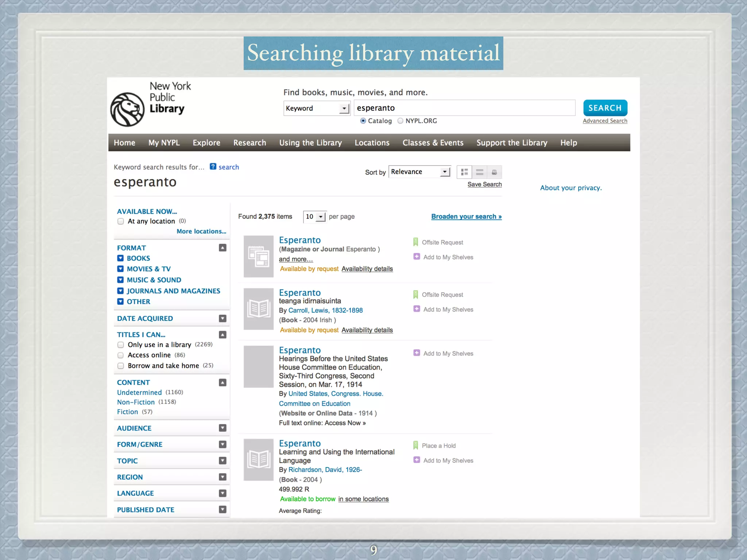Image resolution: width=747 pixels, height=560 pixels.
Task: Click JOURNALS AND MAGAZINES format arrow icon
Action: tap(120, 291)
